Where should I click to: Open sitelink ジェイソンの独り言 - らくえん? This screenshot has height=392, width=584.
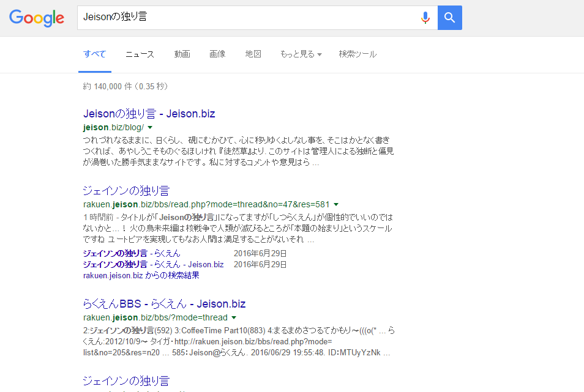coord(132,253)
